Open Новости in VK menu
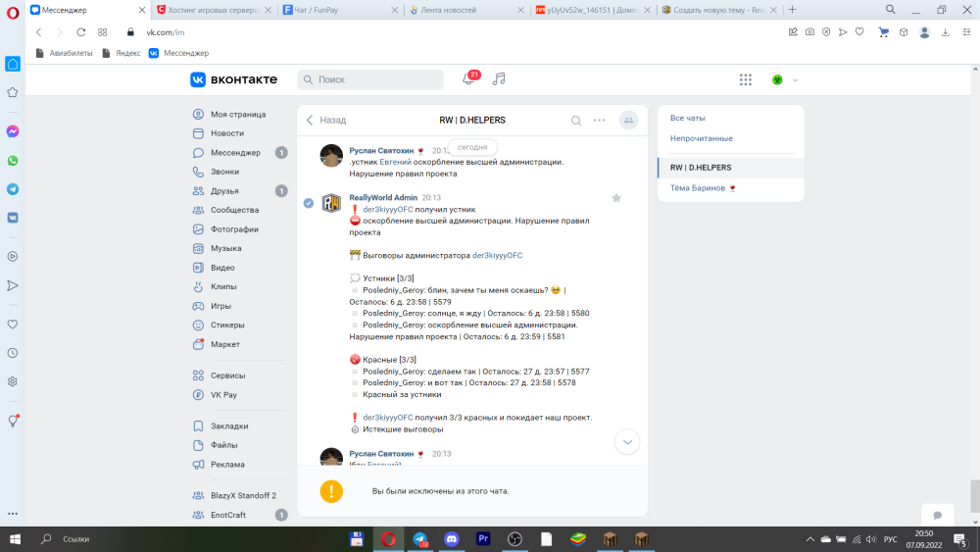Screen dimensions: 980x552 227,133
